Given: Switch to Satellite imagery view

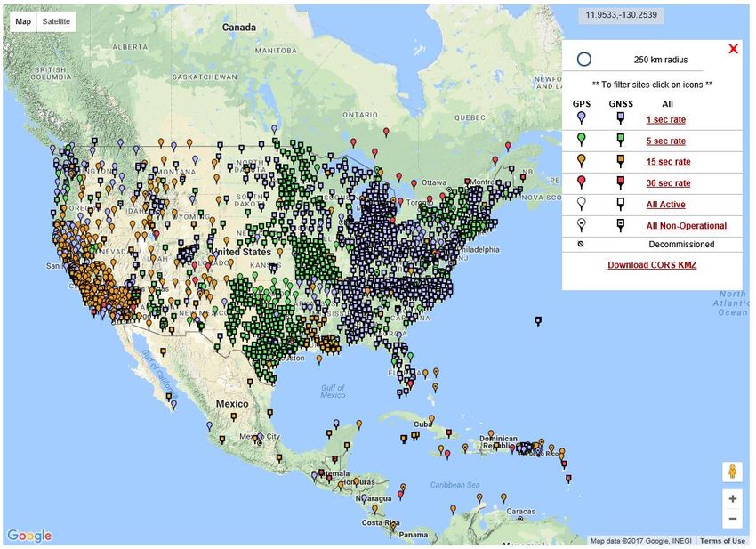Looking at the screenshot, I should 56,21.
